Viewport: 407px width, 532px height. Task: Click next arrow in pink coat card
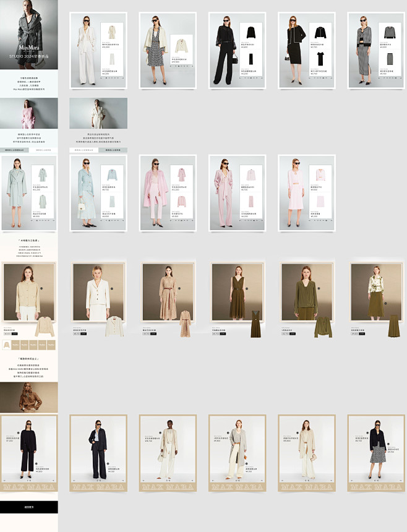click(x=192, y=221)
